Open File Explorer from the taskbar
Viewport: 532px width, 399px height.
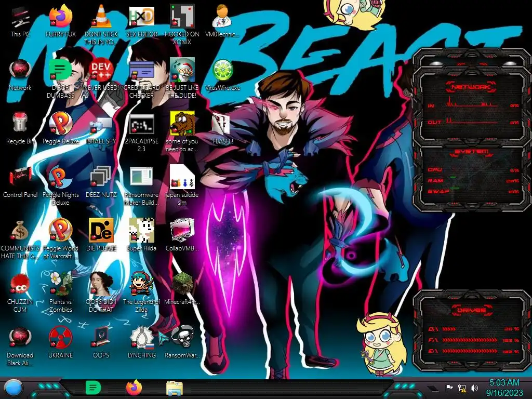pyautogui.click(x=175, y=389)
